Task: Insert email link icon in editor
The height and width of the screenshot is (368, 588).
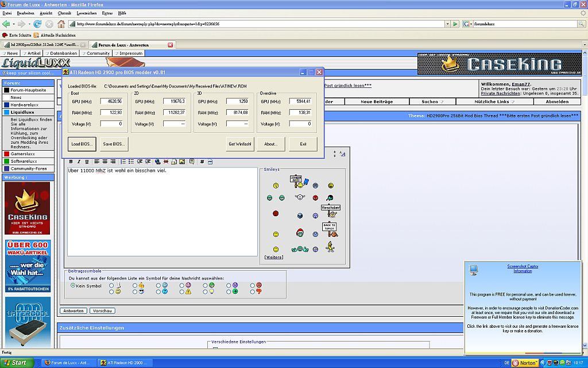Action: tap(174, 162)
